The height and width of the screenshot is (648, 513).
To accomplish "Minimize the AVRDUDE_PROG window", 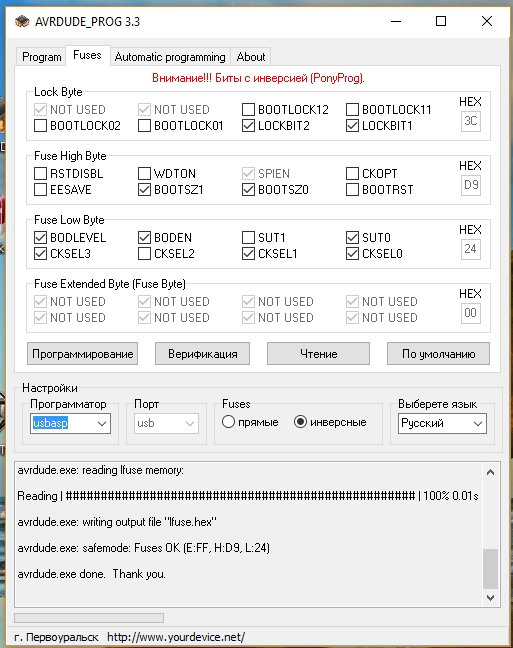I will click(x=396, y=21).
